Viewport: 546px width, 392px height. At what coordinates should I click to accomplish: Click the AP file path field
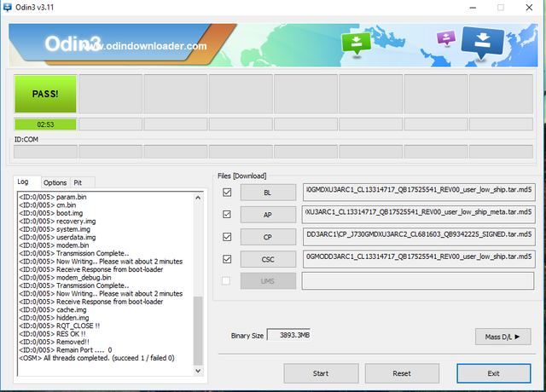click(419, 215)
